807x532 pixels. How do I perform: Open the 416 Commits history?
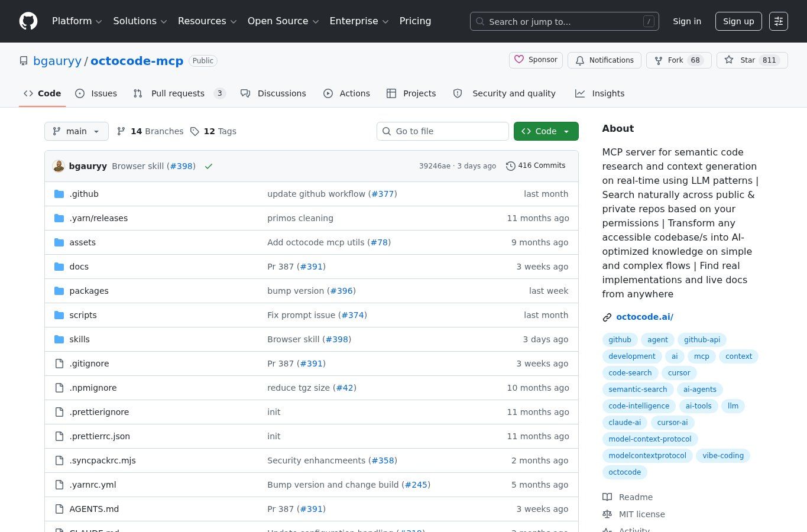[x=536, y=166]
